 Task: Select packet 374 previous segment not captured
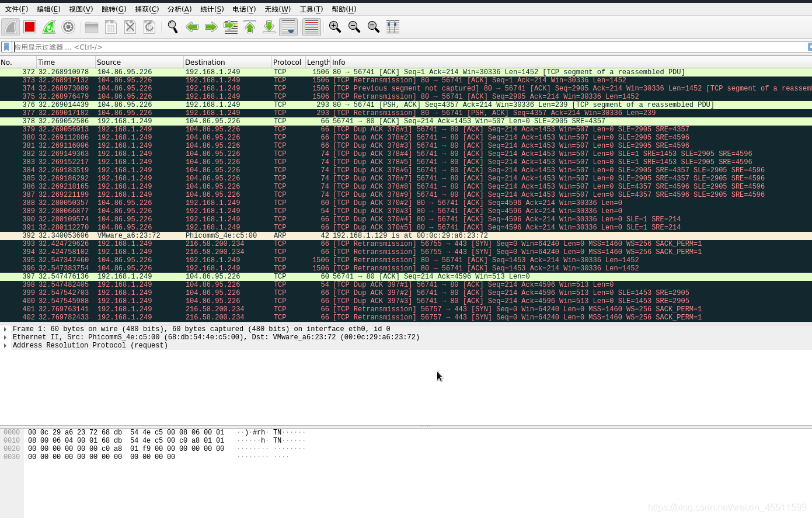click(x=406, y=88)
